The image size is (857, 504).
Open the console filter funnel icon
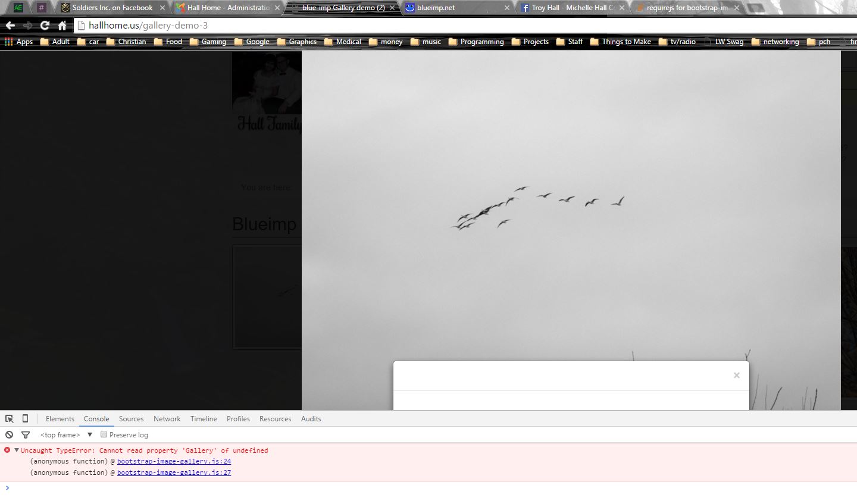click(x=26, y=435)
